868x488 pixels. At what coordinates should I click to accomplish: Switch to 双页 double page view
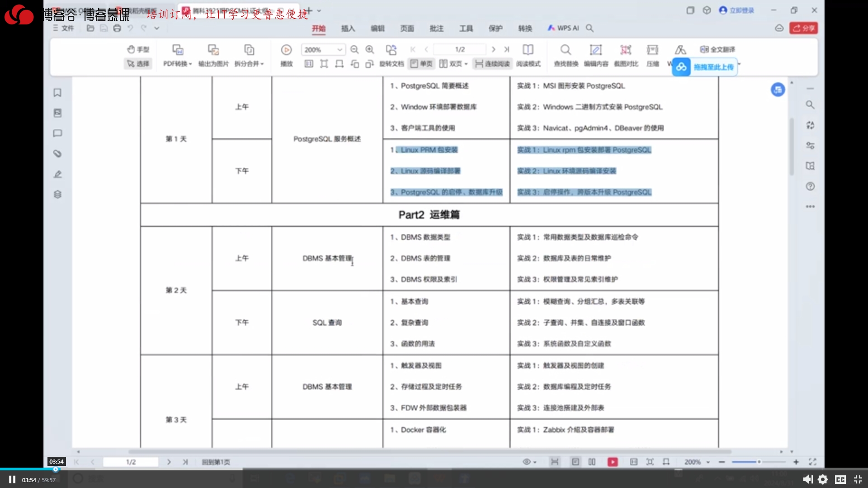click(453, 64)
